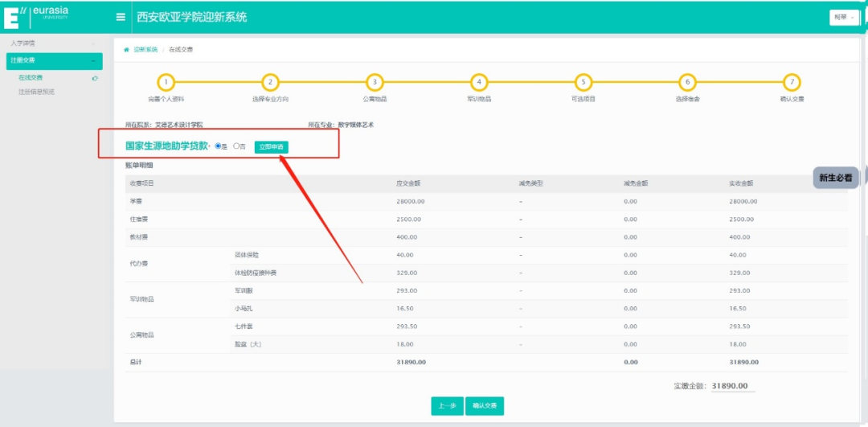Go to step 2 circle 选择专业方向

270,82
